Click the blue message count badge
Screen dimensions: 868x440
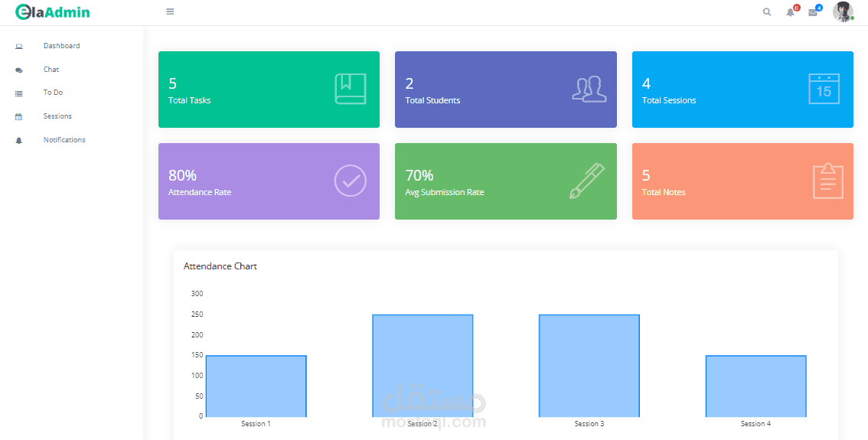tap(819, 8)
